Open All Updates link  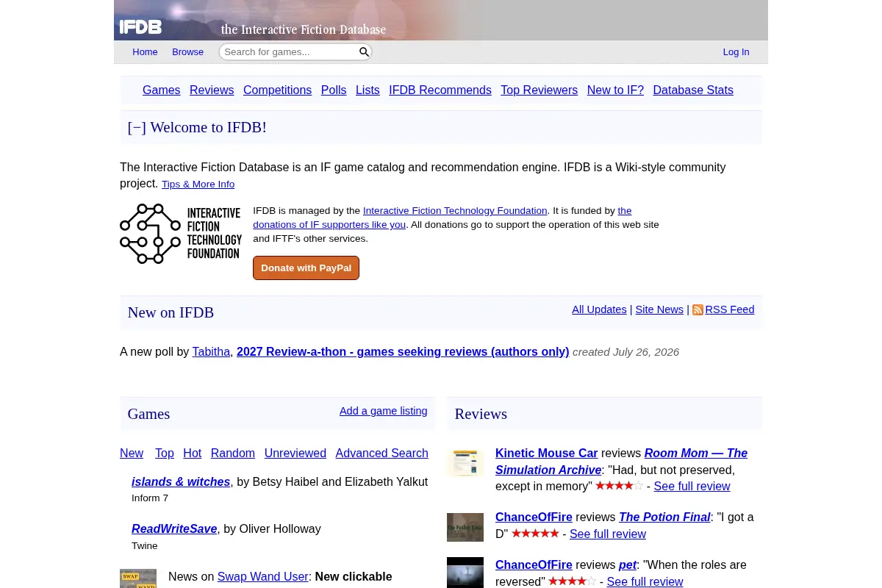click(x=599, y=310)
